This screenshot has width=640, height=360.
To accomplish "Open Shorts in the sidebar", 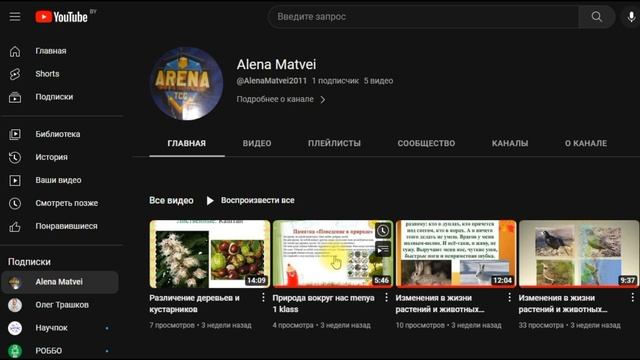I will (x=61, y=74).
